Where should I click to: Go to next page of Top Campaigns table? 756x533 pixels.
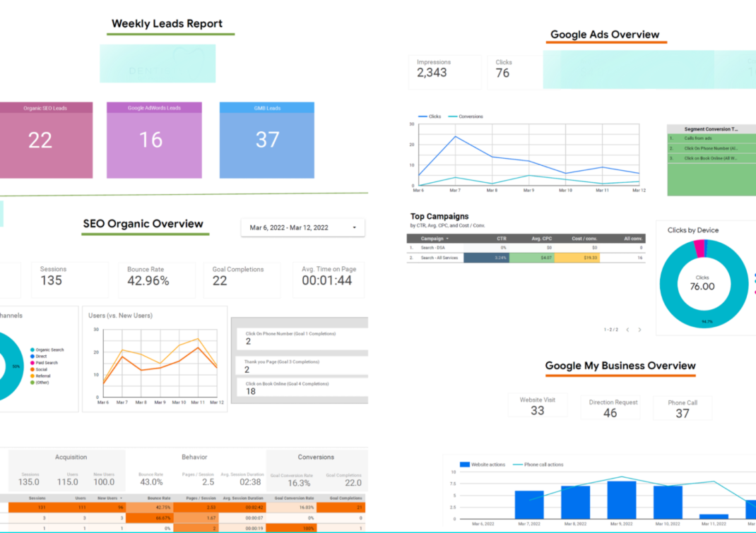[x=640, y=330]
